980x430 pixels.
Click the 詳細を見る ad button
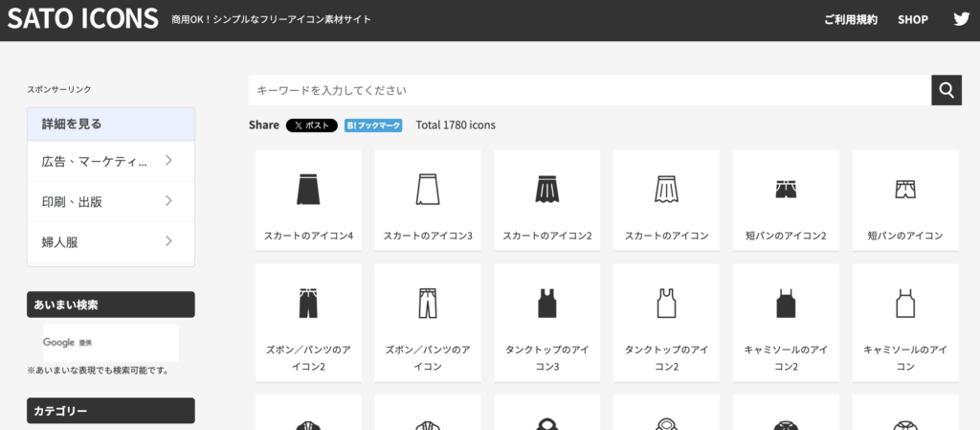[111, 124]
